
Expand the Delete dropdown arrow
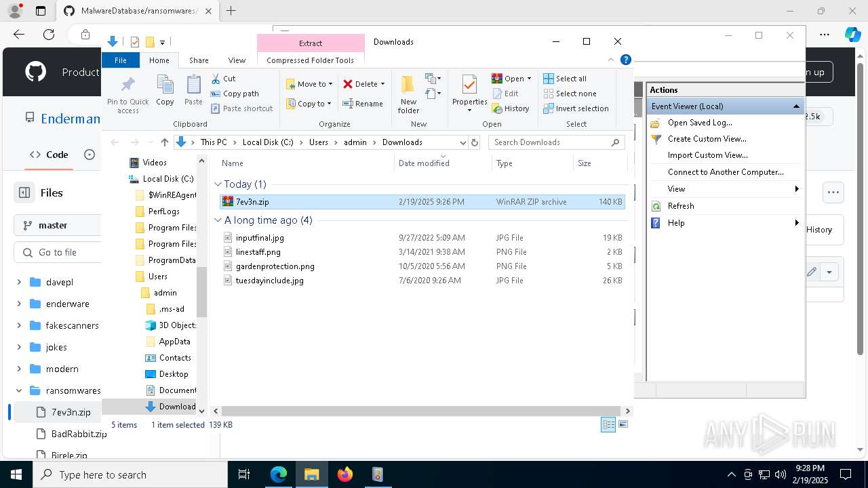pyautogui.click(x=382, y=84)
